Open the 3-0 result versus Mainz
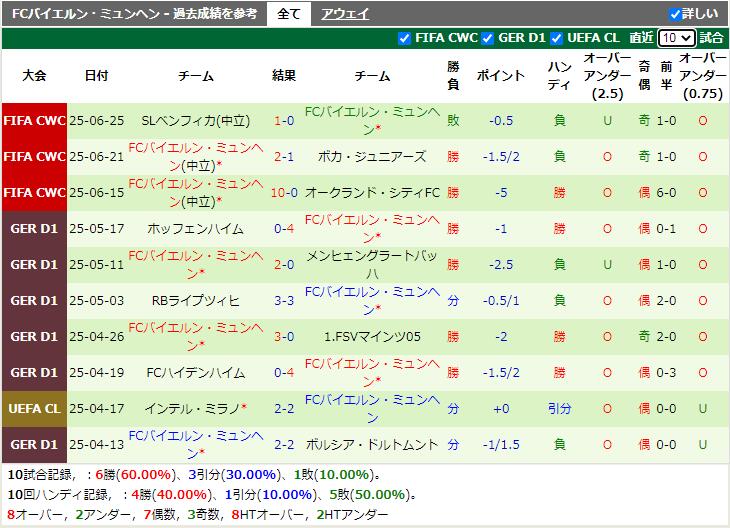730x528 pixels. (x=284, y=336)
